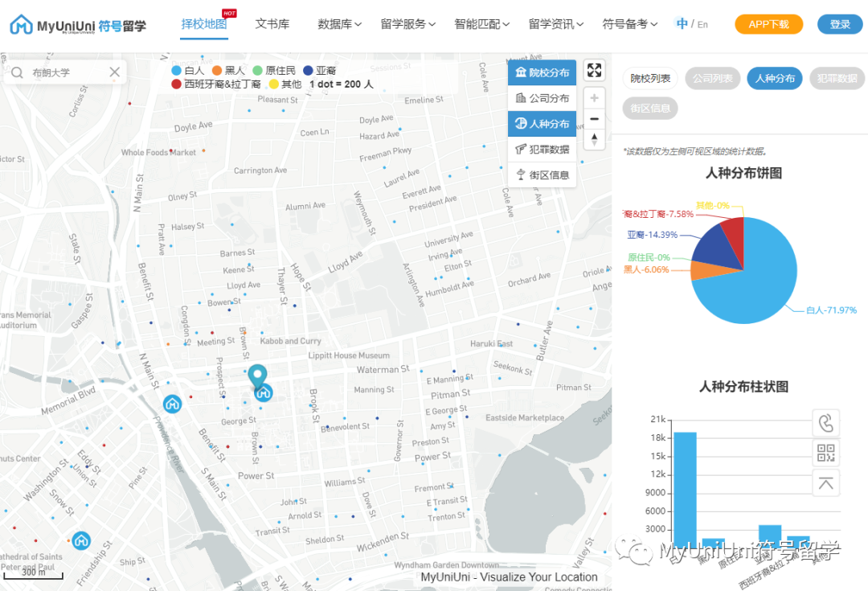Image resolution: width=868 pixels, height=591 pixels.
Task: Click the APP下载 download button
Action: click(768, 24)
